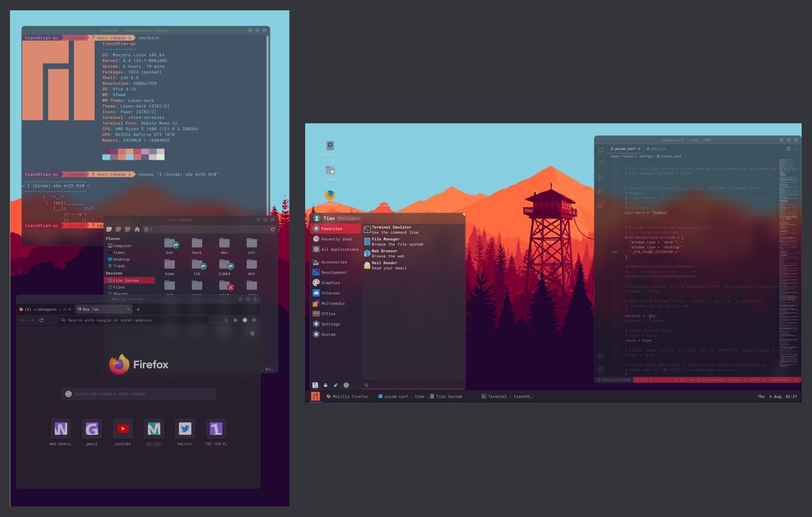This screenshot has width=812, height=517.
Task: Launch Terminal Emulator from Whisker favorites
Action: click(x=413, y=230)
